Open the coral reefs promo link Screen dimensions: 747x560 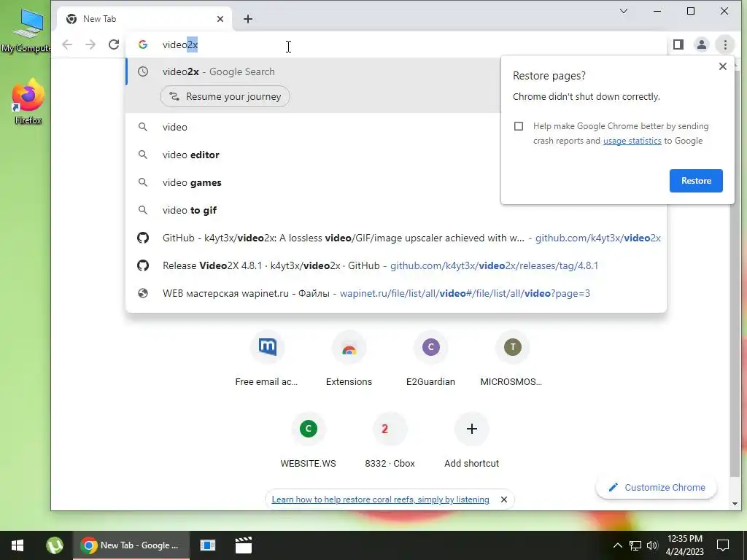click(x=380, y=499)
